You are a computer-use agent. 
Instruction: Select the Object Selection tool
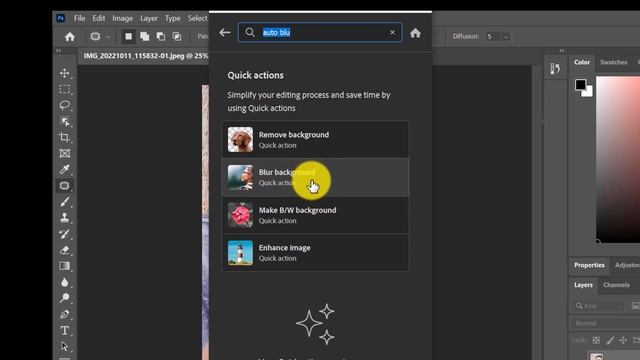tap(64, 121)
